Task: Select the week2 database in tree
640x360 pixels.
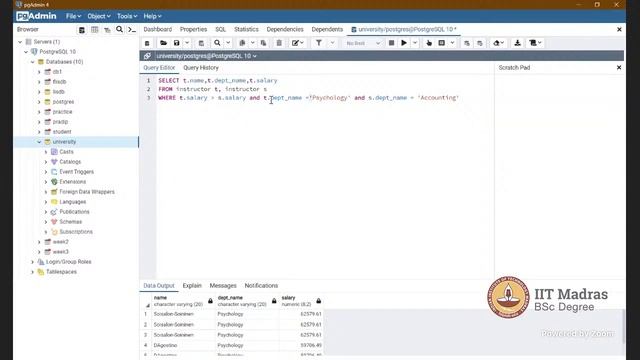Action: [x=60, y=242]
